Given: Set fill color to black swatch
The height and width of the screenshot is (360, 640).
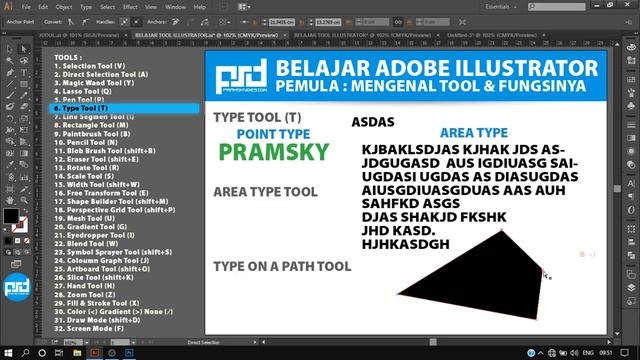Looking at the screenshot, I should tap(11, 216).
